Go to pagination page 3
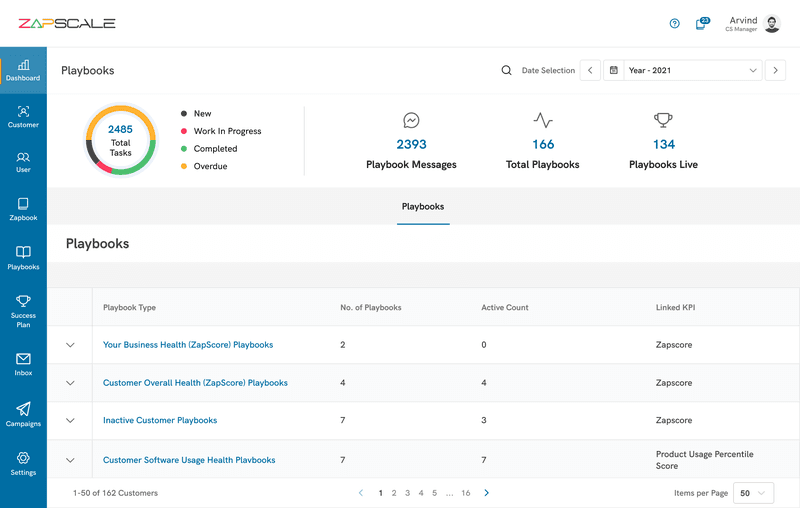The width and height of the screenshot is (800, 508). tap(408, 493)
